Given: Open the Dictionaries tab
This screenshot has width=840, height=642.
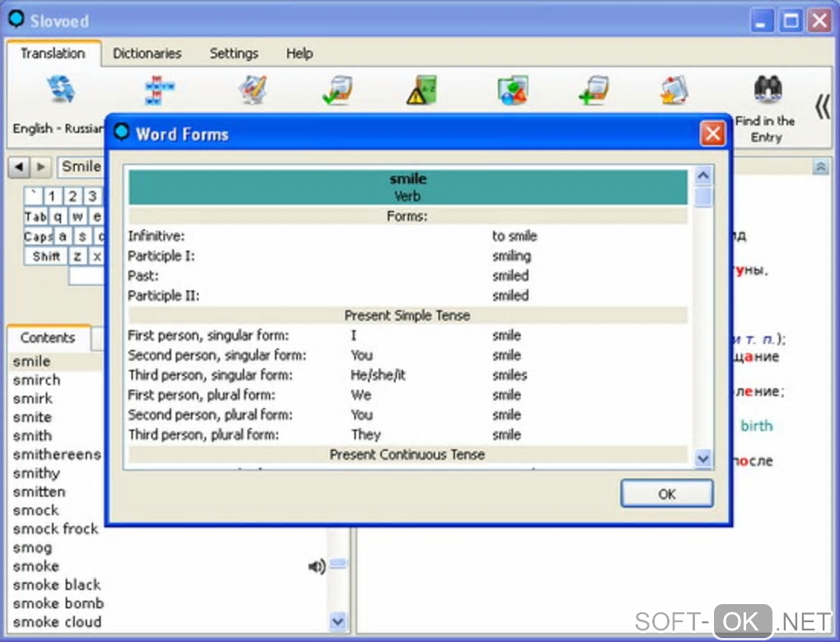Looking at the screenshot, I should (147, 53).
